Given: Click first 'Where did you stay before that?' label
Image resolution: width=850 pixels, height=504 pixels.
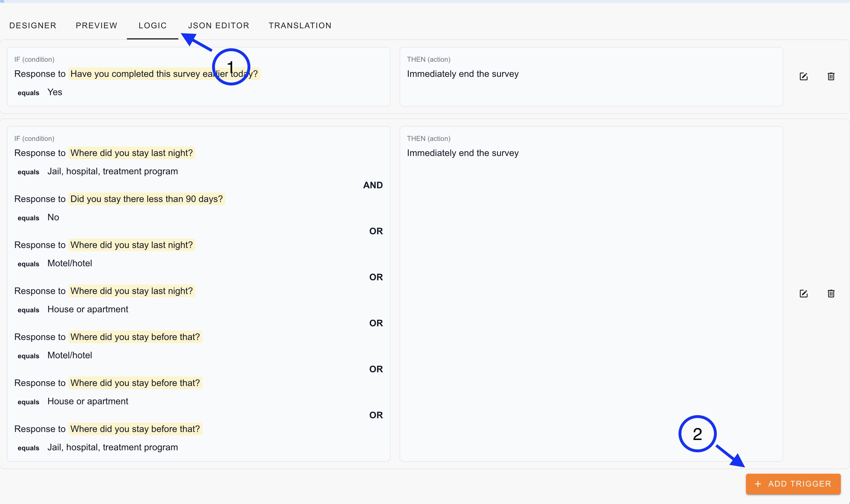Looking at the screenshot, I should 135,337.
